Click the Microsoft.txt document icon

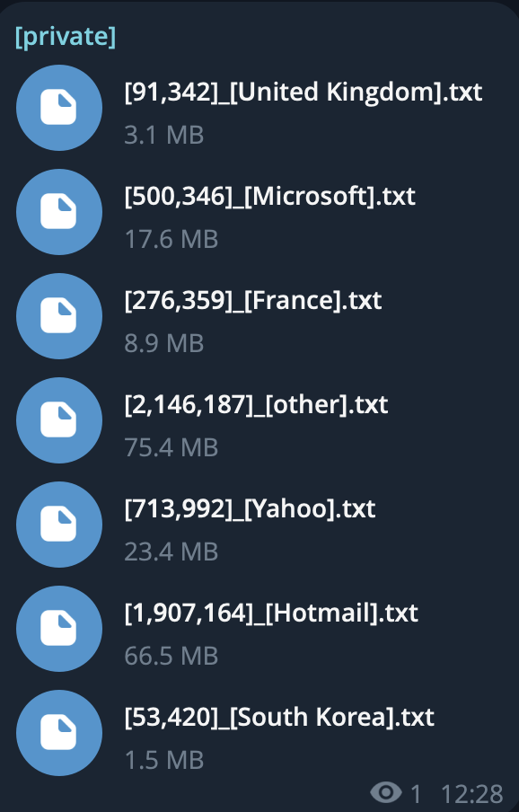[59, 212]
